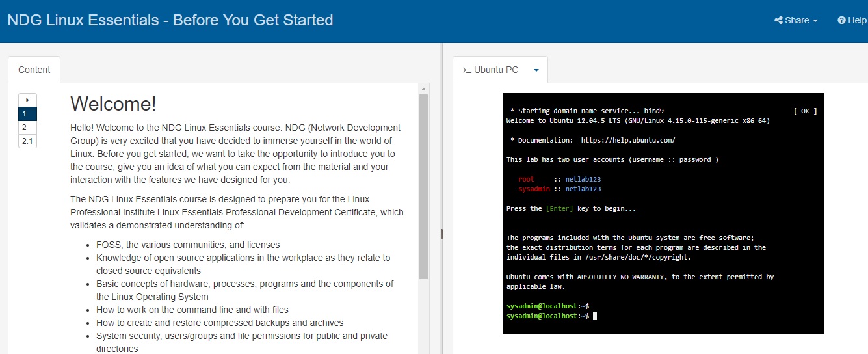Image resolution: width=868 pixels, height=354 pixels.
Task: Click the red sysadmin username in terminal
Action: click(x=534, y=189)
